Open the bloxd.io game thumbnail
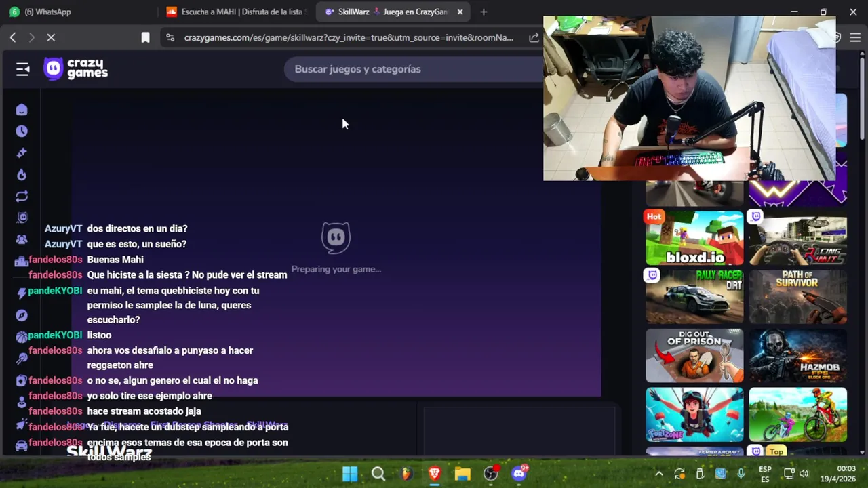The width and height of the screenshot is (868, 488). pos(694,238)
